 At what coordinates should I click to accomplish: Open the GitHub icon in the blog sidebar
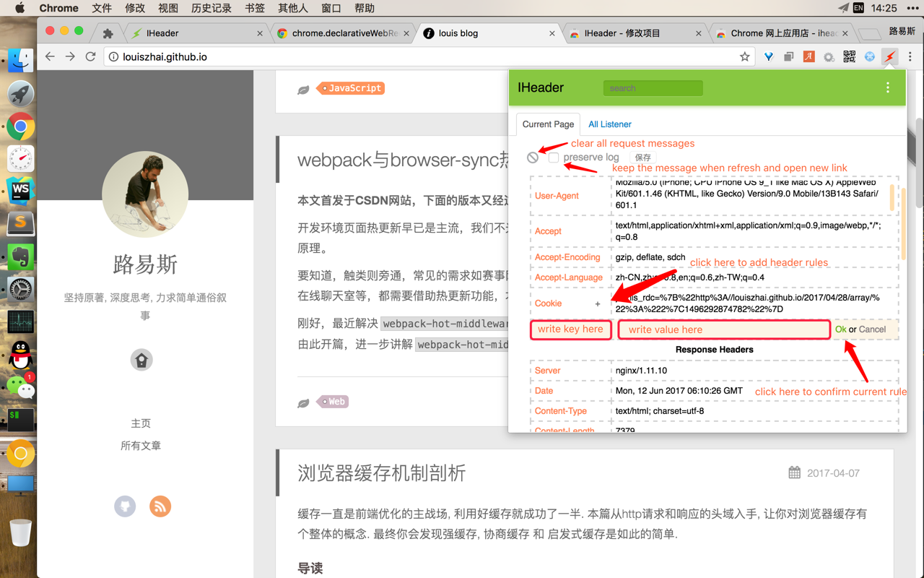(x=125, y=506)
